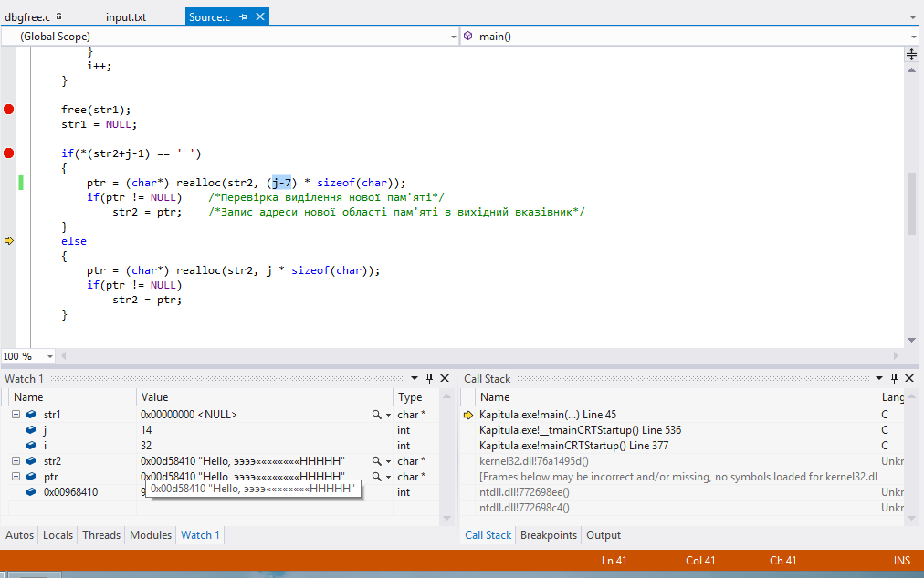924x580 pixels.
Task: Switch to the Call Stack tab
Action: pos(488,535)
